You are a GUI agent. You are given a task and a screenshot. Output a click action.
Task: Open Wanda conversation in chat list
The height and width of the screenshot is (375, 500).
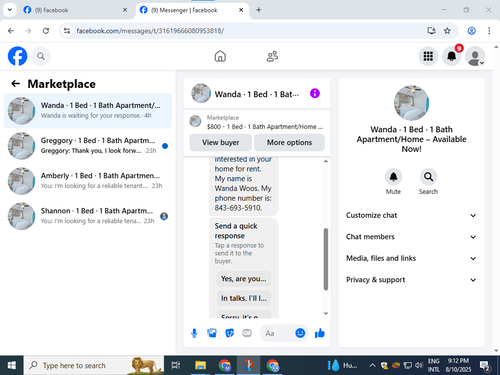(88, 110)
